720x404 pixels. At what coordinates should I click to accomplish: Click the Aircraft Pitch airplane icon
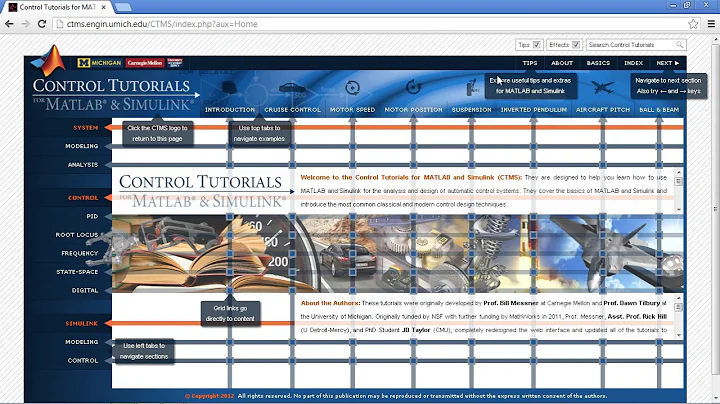pos(602,87)
